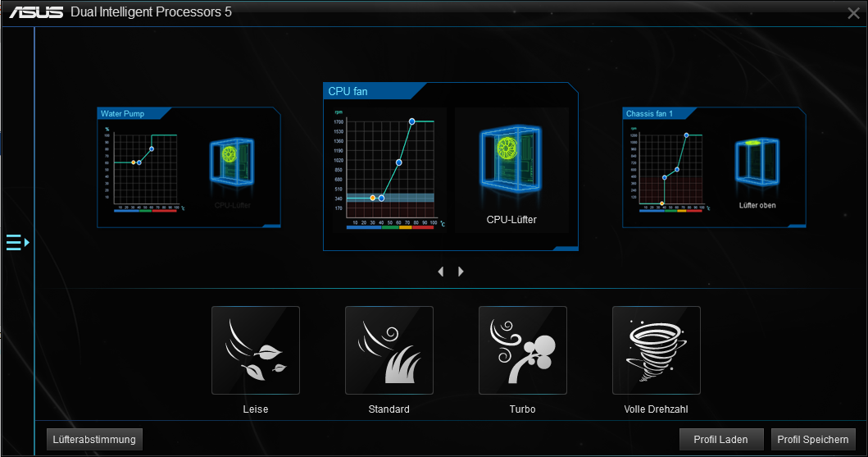Click the CPU fan card title
The image size is (868, 457).
point(348,91)
